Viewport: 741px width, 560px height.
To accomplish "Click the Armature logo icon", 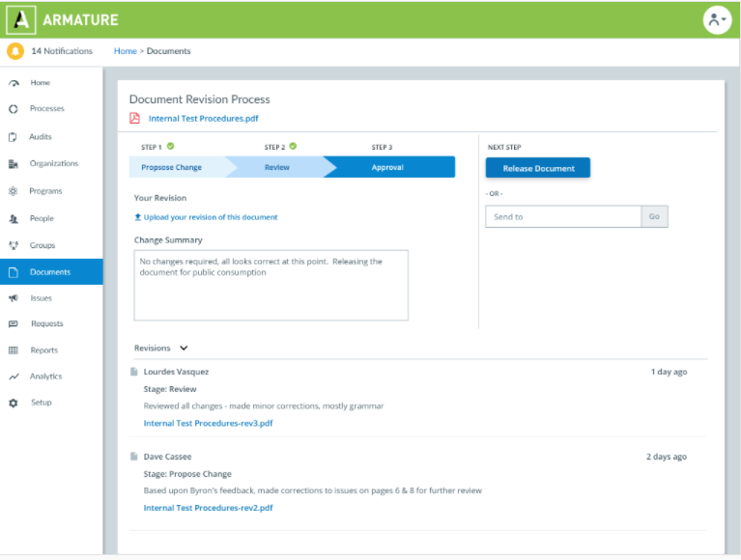I will [x=21, y=20].
